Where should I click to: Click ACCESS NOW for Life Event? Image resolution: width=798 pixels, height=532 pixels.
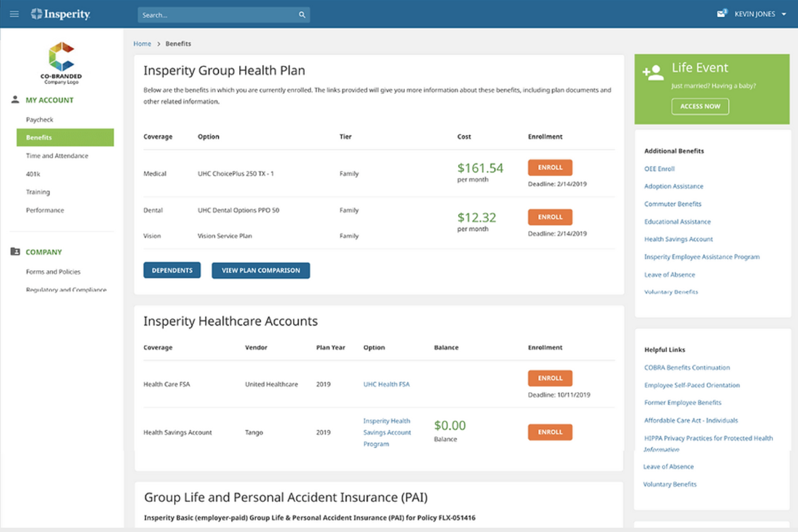point(700,106)
